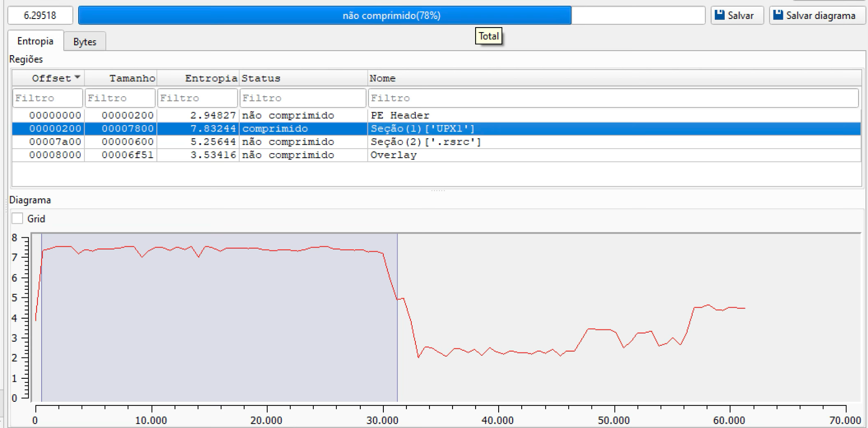Click the highlighted UPX1 region in diagram
The width and height of the screenshot is (868, 428).
[219, 317]
